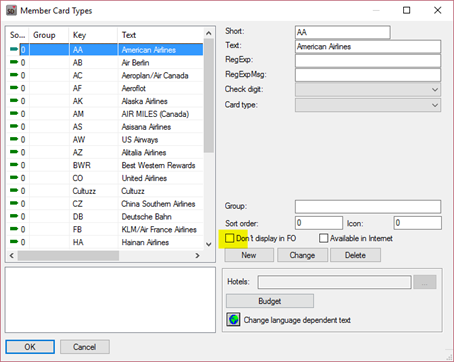Screen dimensions: 454x362
Task: Select the Alaska Airlines row
Action: pyautogui.click(x=105, y=101)
